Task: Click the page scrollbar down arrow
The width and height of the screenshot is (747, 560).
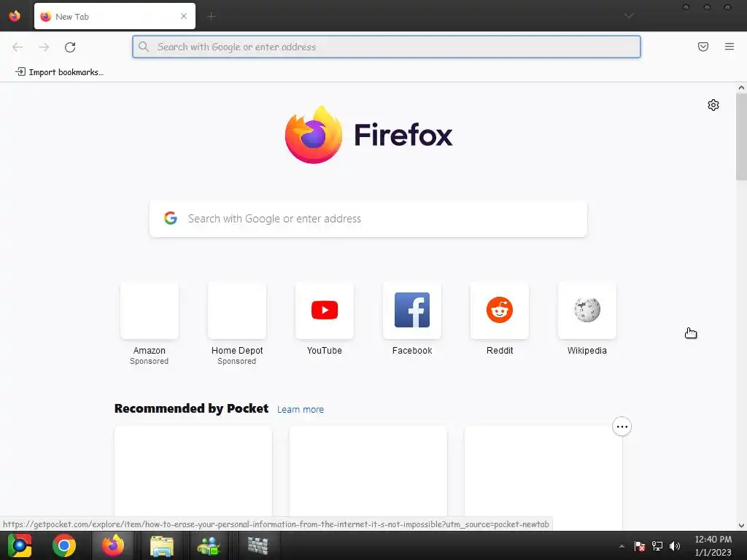Action: coord(741,526)
